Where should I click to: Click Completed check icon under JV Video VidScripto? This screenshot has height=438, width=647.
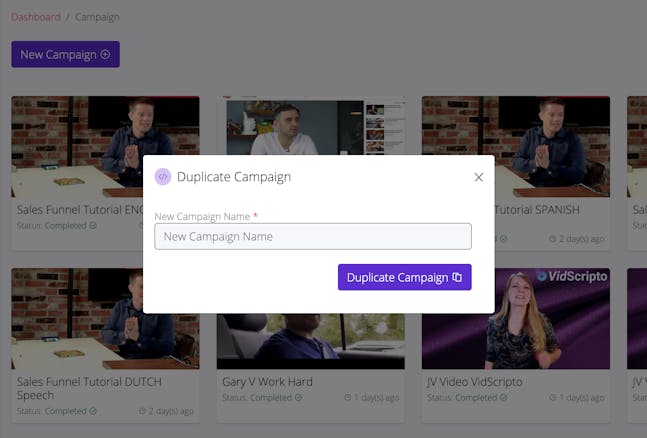coord(503,398)
